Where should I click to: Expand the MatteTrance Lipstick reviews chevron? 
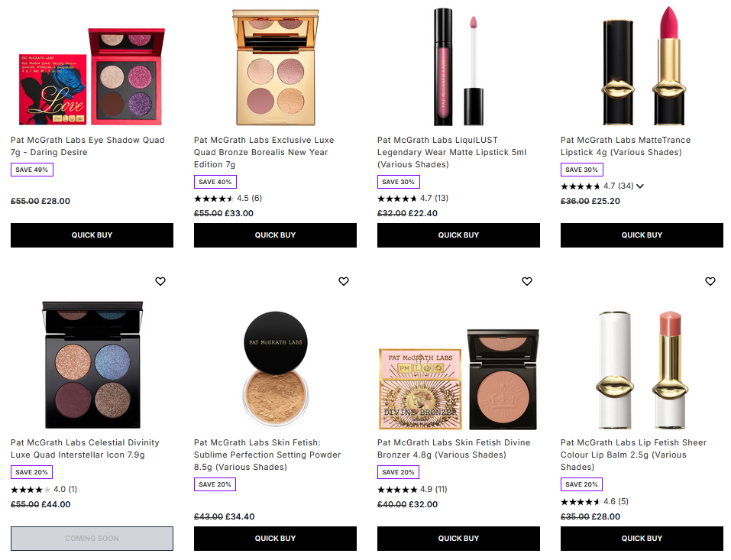coord(640,186)
